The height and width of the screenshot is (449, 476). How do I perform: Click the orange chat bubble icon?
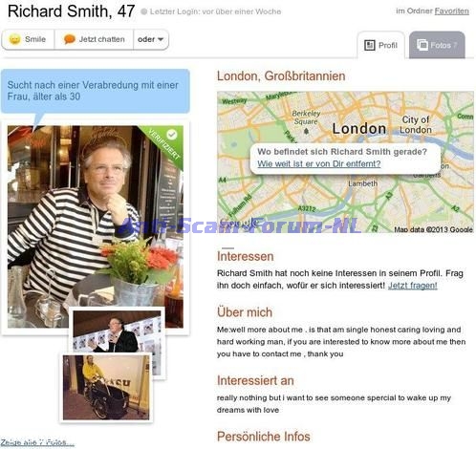pyautogui.click(x=69, y=39)
